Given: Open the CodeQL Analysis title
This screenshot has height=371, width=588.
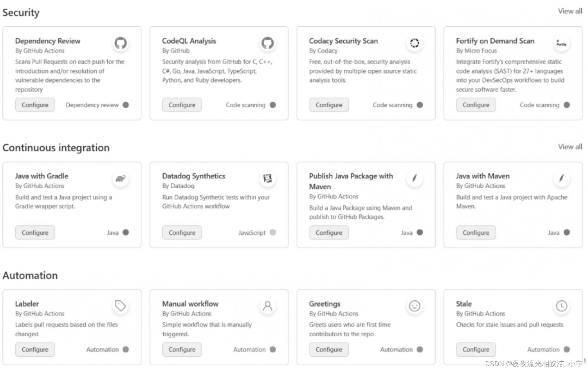Looking at the screenshot, I should [x=189, y=41].
